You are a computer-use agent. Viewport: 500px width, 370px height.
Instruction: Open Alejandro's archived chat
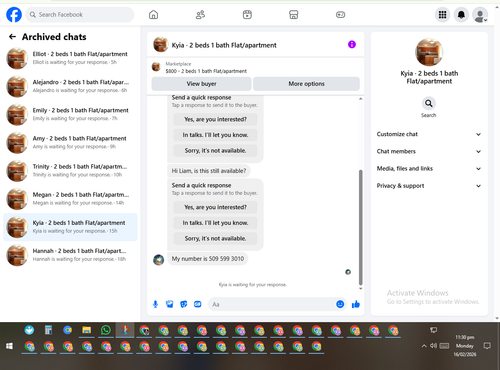click(70, 86)
